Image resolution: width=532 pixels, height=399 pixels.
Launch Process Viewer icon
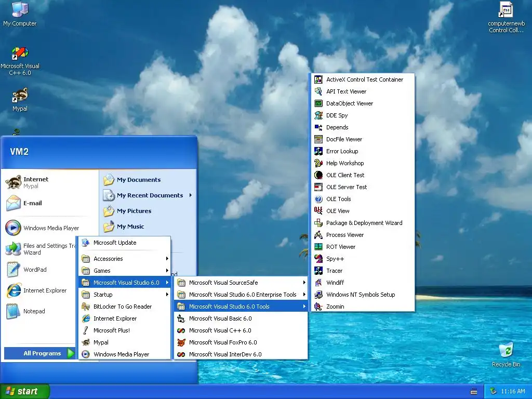tap(318, 235)
